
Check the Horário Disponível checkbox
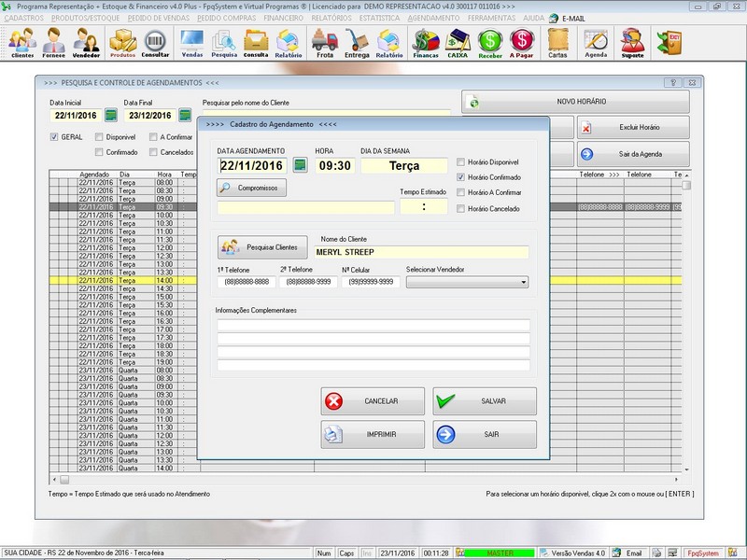(x=460, y=162)
